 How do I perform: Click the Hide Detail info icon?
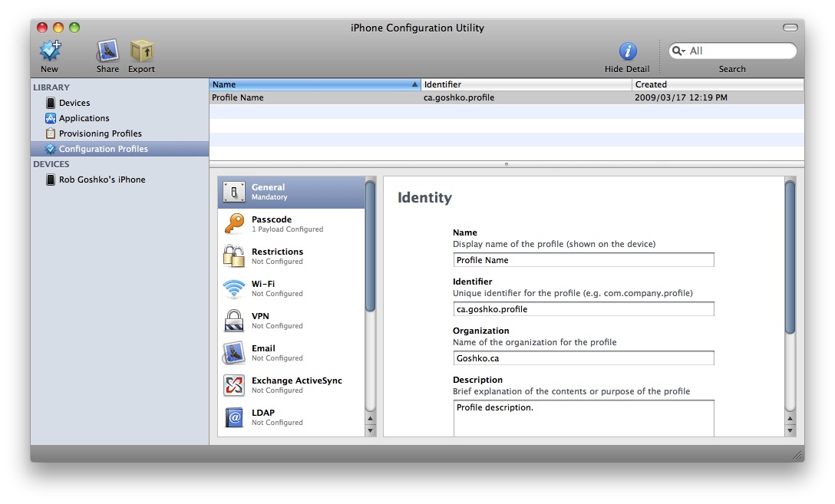coord(628,51)
